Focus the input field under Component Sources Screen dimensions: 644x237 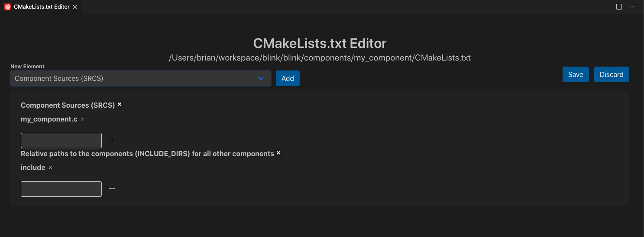61,141
